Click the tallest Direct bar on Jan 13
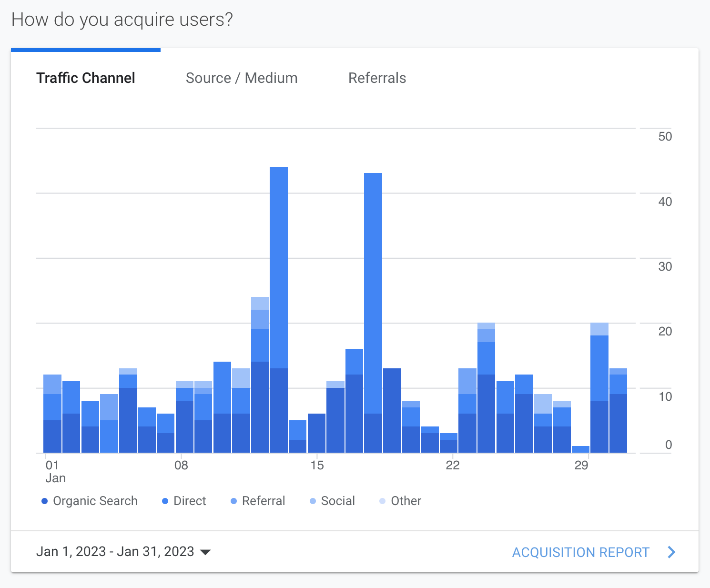This screenshot has height=588, width=710. pyautogui.click(x=279, y=267)
